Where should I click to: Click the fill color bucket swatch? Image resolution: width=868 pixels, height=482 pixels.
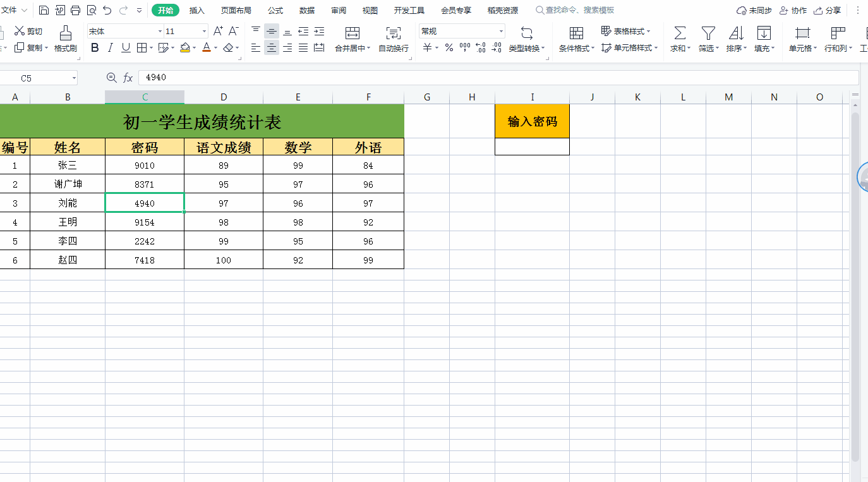click(x=184, y=47)
